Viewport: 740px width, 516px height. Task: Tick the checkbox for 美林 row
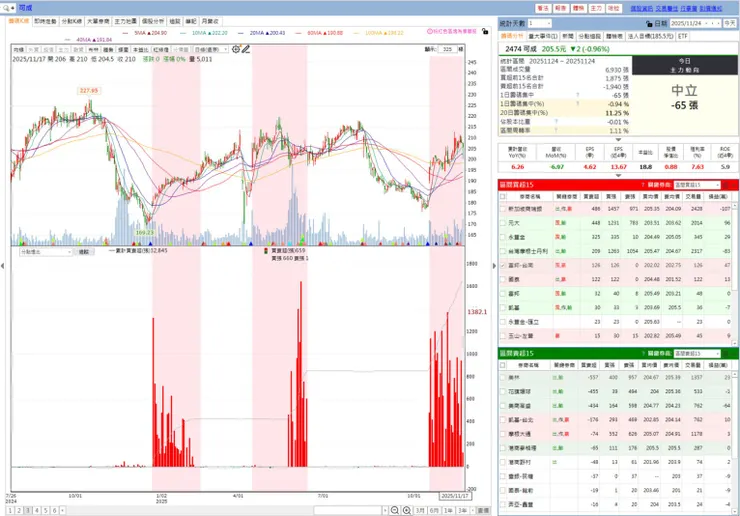[503, 377]
